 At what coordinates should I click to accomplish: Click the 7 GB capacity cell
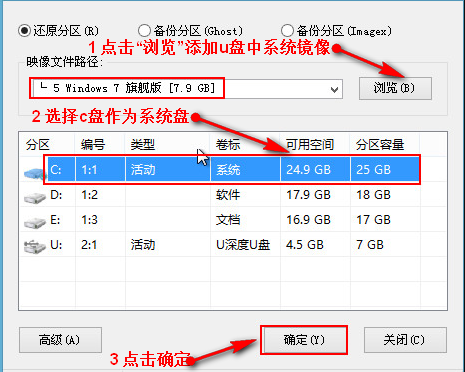pyautogui.click(x=370, y=245)
